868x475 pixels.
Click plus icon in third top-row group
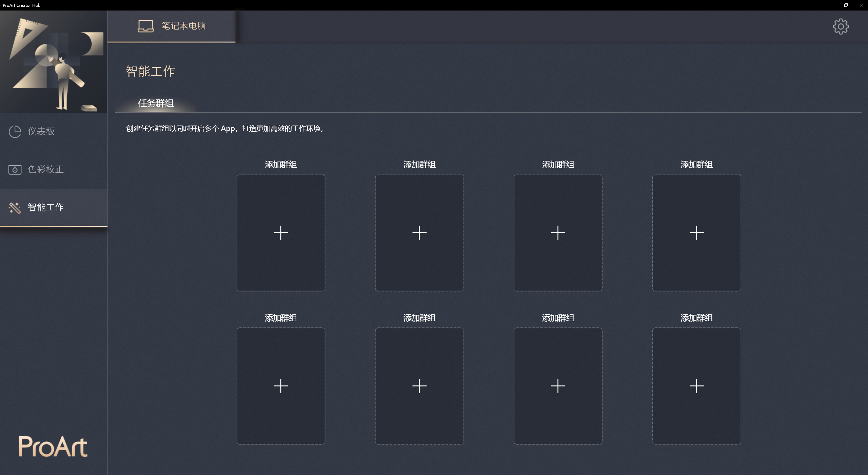click(558, 233)
